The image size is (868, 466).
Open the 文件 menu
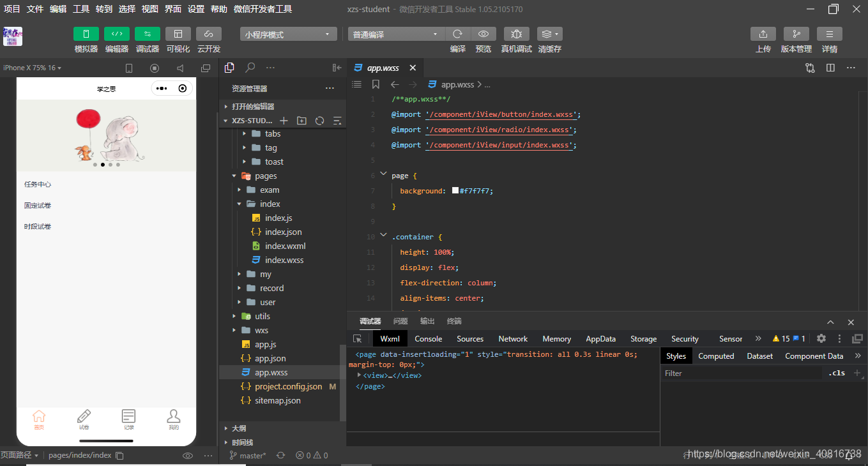click(x=35, y=9)
